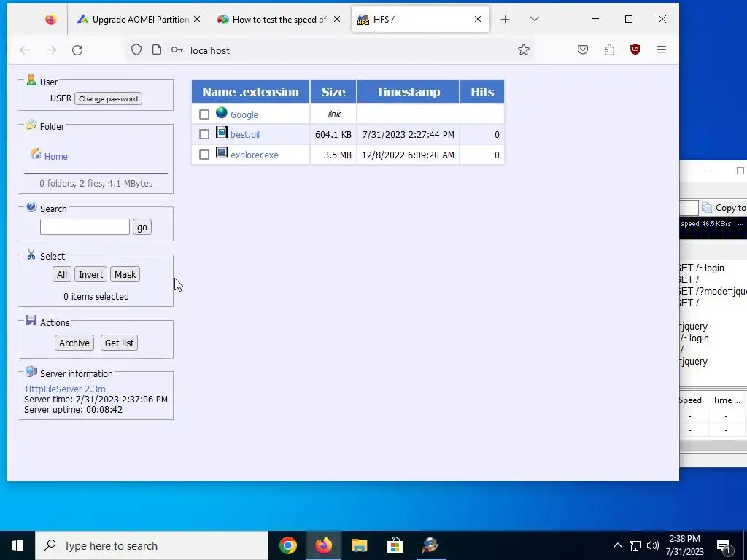Open HttpFileServer 2.3m link
The image size is (747, 560).
(65, 389)
